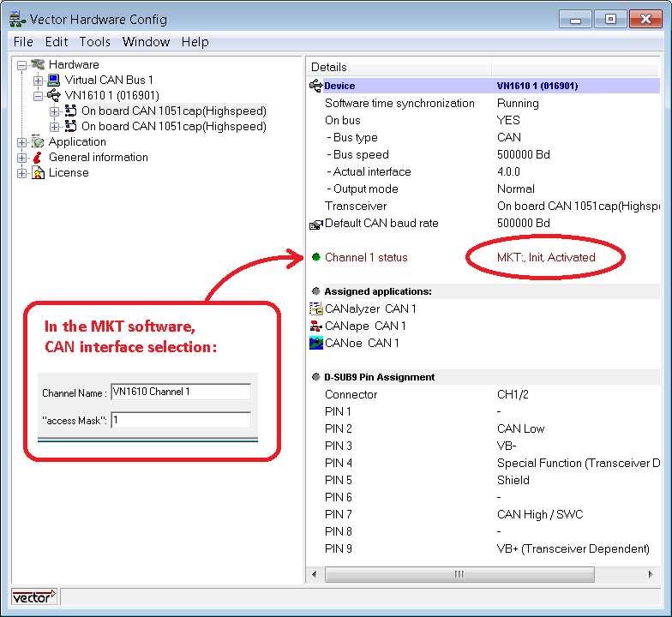The height and width of the screenshot is (617, 672).
Task: Click the License certificate icon
Action: click(38, 173)
